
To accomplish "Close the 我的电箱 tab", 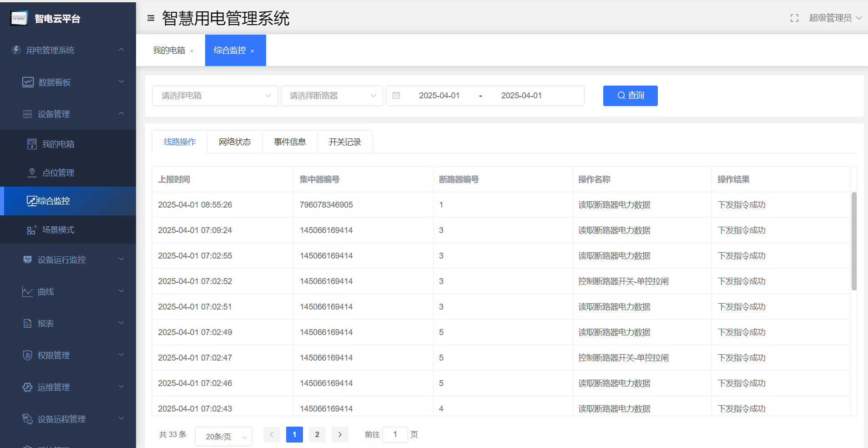I will point(192,51).
